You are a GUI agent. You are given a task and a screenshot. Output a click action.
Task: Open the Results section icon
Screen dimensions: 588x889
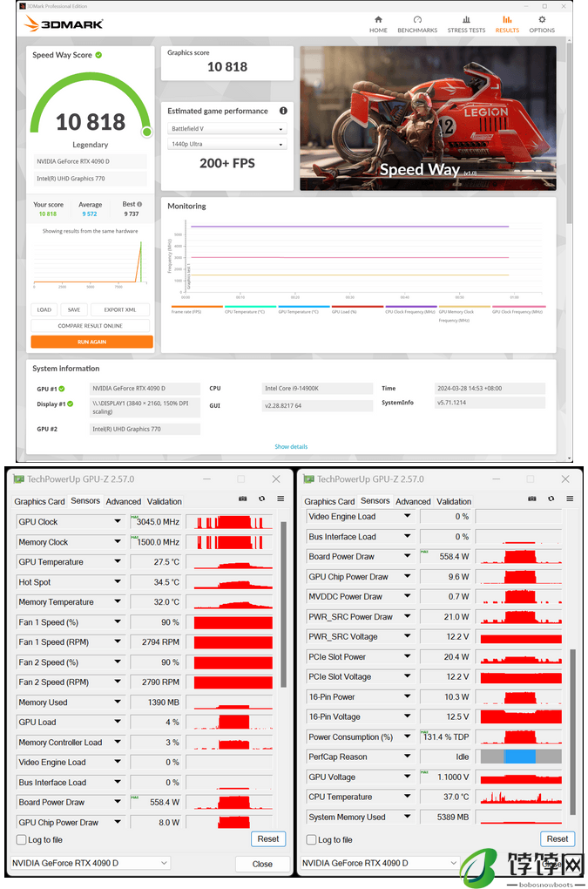(507, 20)
